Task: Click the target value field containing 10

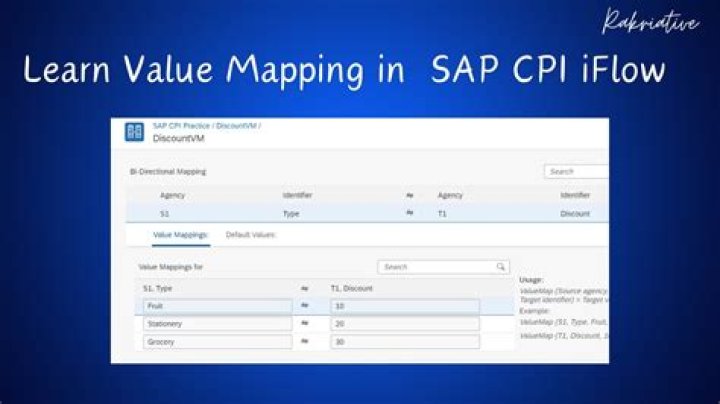Action: (x=405, y=306)
